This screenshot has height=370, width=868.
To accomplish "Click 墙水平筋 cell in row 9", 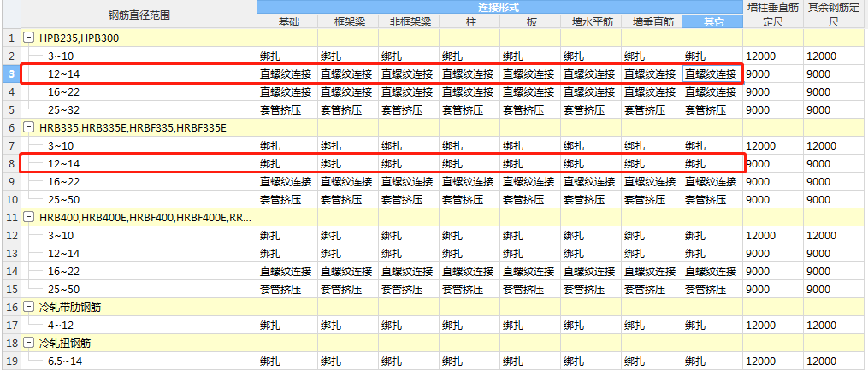I will tap(591, 181).
